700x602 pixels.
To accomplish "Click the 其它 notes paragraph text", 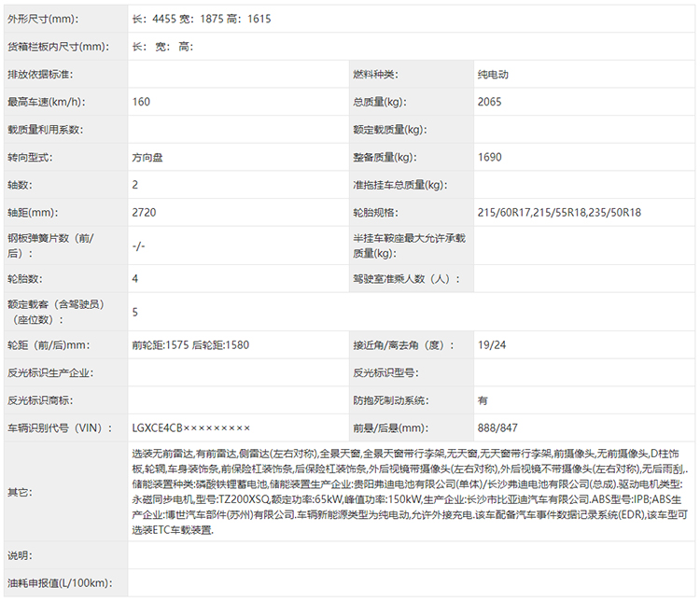I will coord(411,490).
